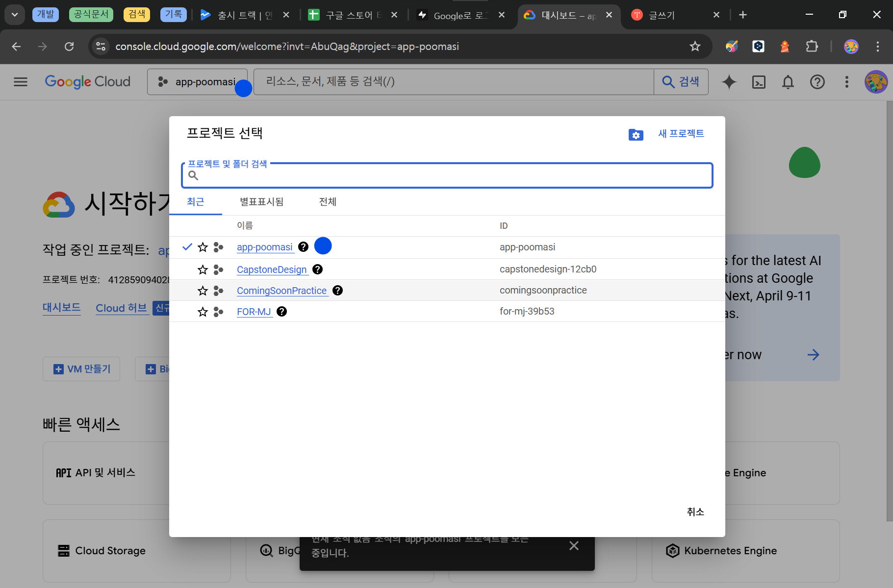
Task: Go back in browser history
Action: click(x=16, y=47)
